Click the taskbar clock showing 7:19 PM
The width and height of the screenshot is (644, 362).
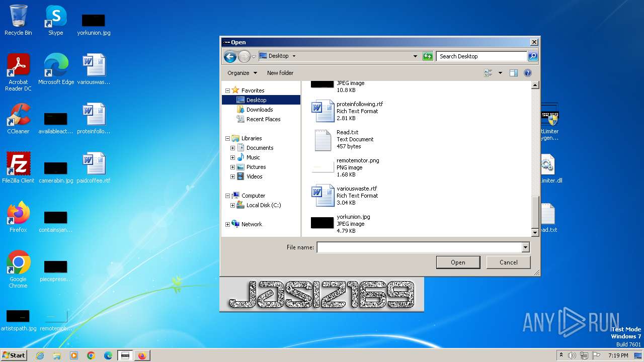[618, 355]
